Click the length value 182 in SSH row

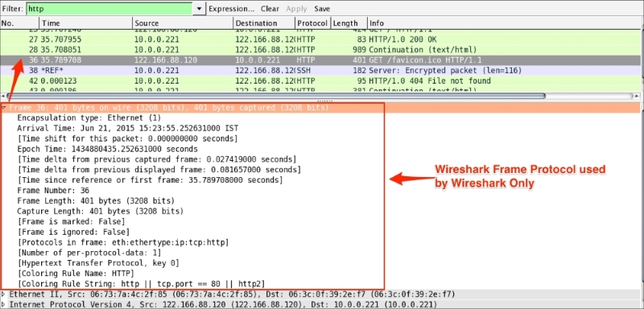pyautogui.click(x=359, y=71)
